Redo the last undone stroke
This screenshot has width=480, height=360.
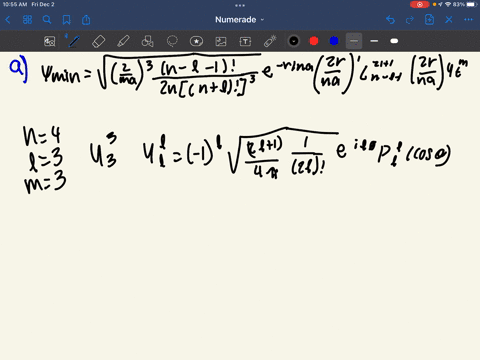[x=410, y=20]
